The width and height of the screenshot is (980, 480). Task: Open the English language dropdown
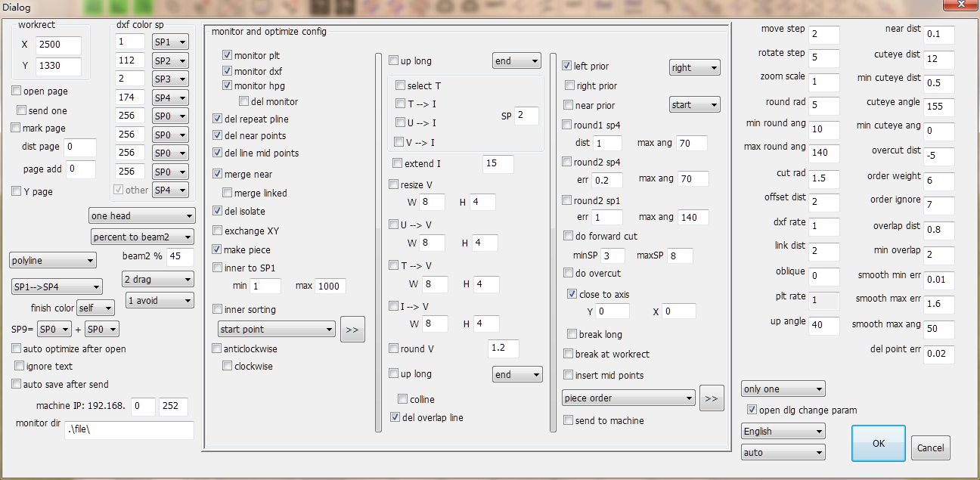coord(783,431)
